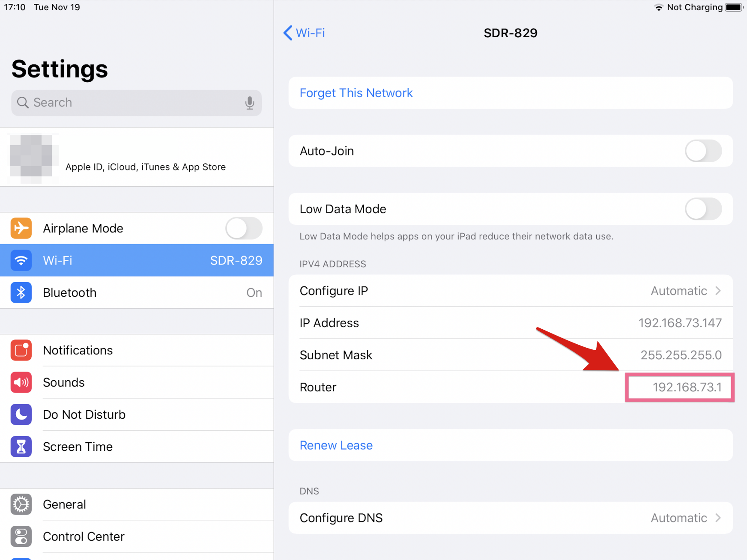Viewport: 747px width, 560px height.
Task: Tap the back chevron next to Wi-Fi
Action: point(288,33)
